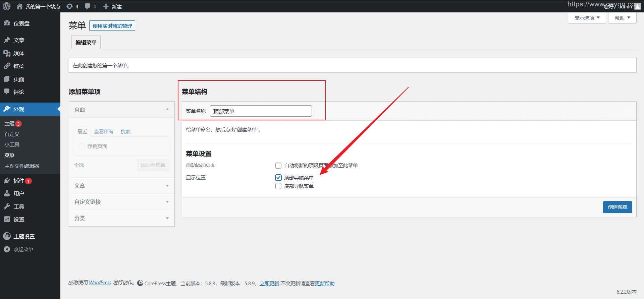Click the 收起菜单 collapse arrow icon
The height and width of the screenshot is (299, 644).
tap(7, 249)
